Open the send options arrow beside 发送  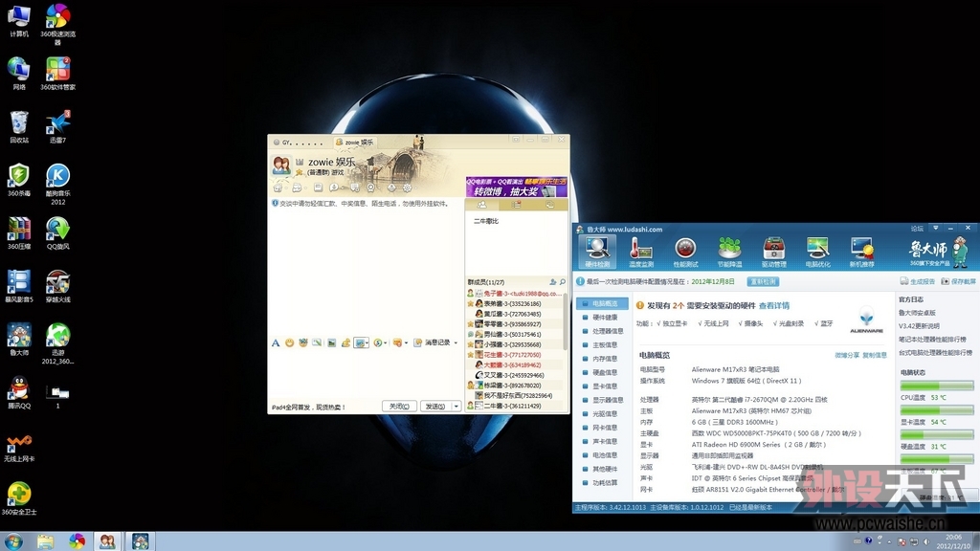tap(457, 406)
